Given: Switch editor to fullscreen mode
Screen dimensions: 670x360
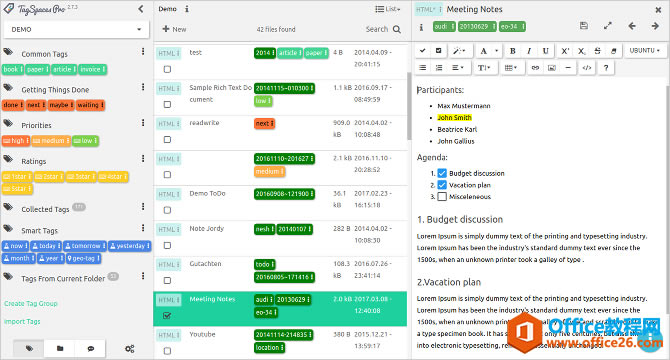Looking at the screenshot, I should 608,26.
